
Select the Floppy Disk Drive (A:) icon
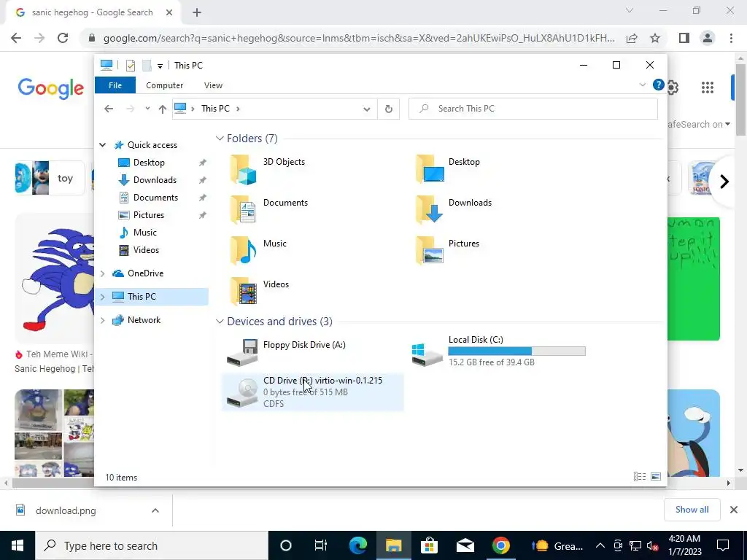click(x=242, y=352)
